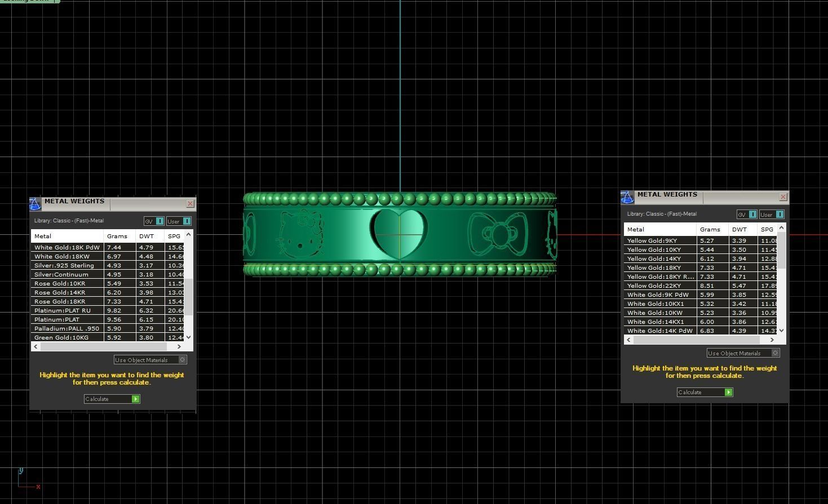Click the left arrow of the Rose Gold list horizontal scrollbar
Viewport: 828px width, 504px height.
pyautogui.click(x=36, y=347)
